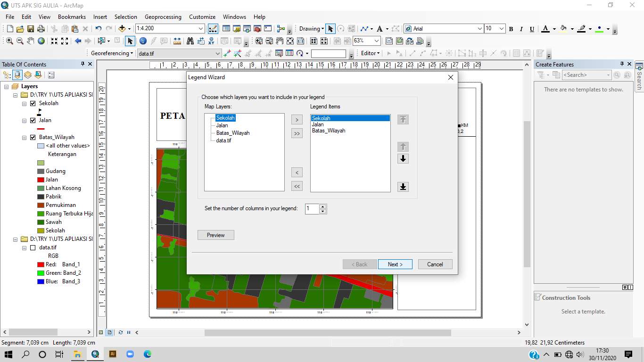This screenshot has height=362, width=644.
Task: Select the Pan hand tool
Action: click(x=31, y=41)
